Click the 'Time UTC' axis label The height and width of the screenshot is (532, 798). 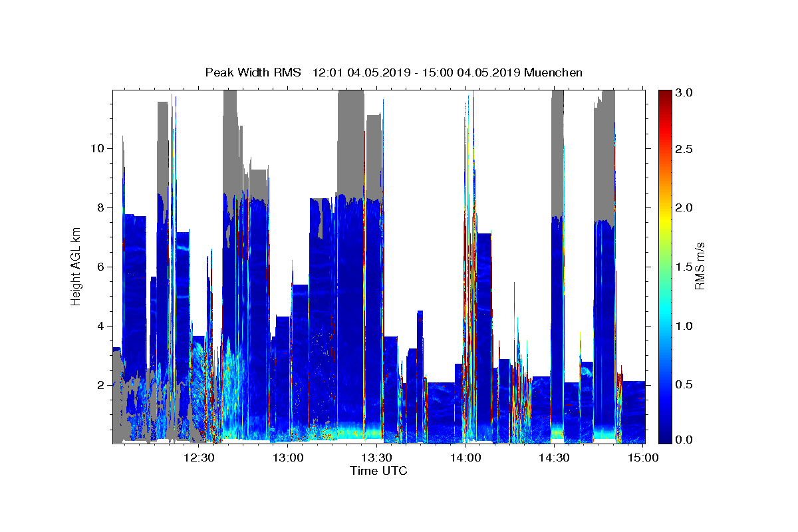click(x=378, y=471)
